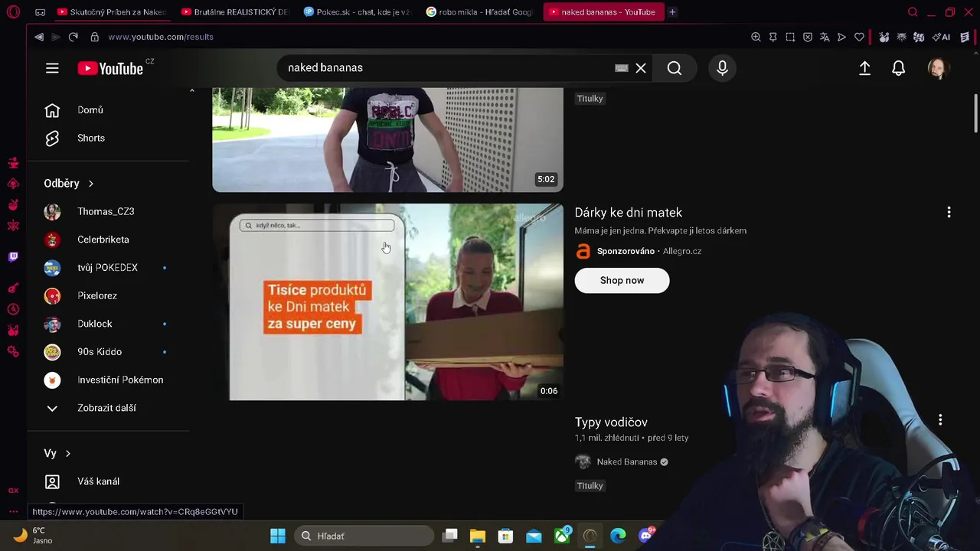
Task: Click the translate page icon
Action: (825, 37)
